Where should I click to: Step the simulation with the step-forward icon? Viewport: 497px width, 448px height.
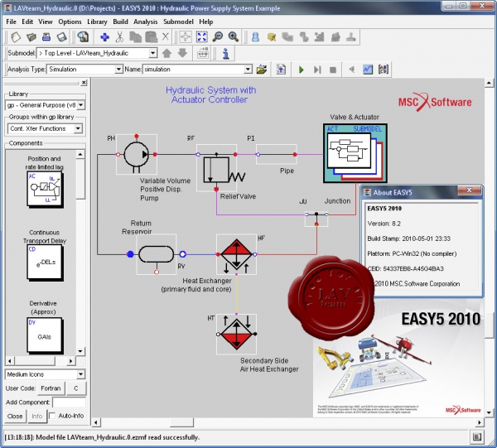(x=317, y=70)
